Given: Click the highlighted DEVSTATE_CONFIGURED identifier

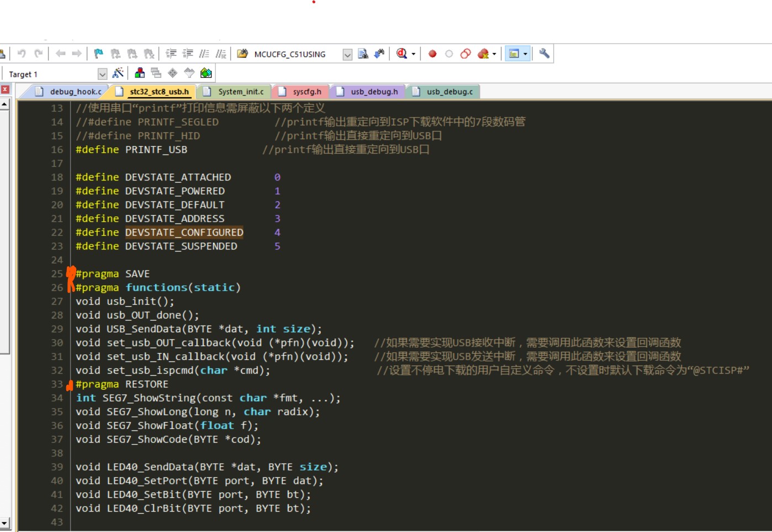Looking at the screenshot, I should click(184, 232).
